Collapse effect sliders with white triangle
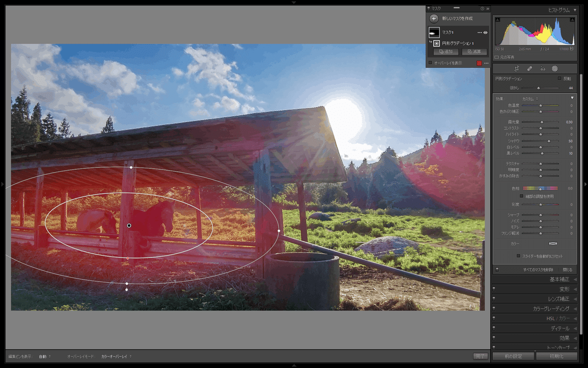The height and width of the screenshot is (368, 588). coord(572,98)
